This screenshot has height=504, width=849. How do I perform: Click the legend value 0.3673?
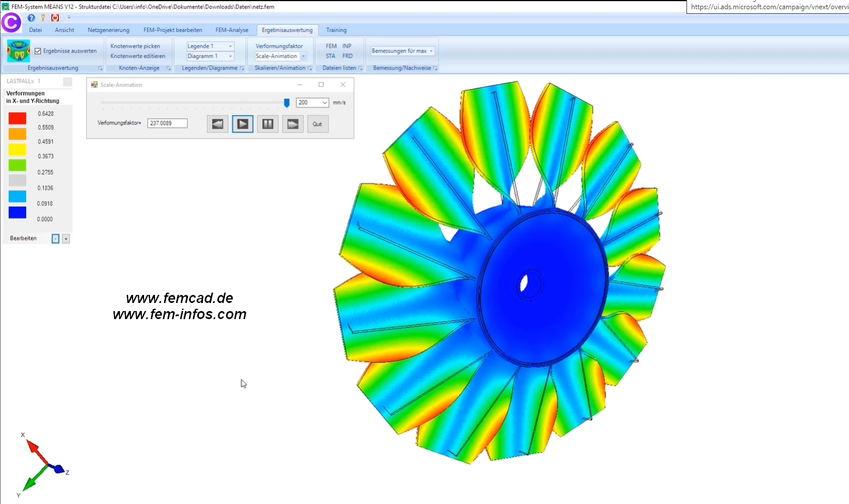click(x=46, y=157)
